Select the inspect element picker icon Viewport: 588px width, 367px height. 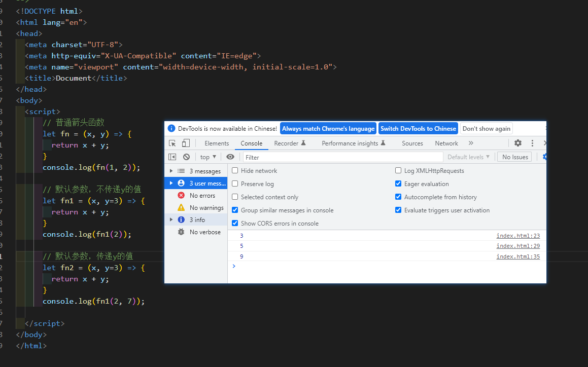coord(172,143)
